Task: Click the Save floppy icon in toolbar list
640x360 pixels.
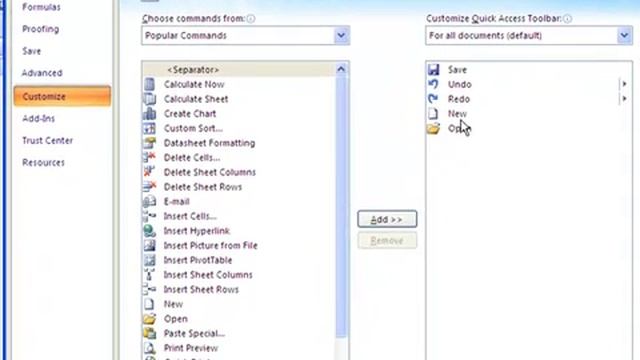Action: click(433, 69)
